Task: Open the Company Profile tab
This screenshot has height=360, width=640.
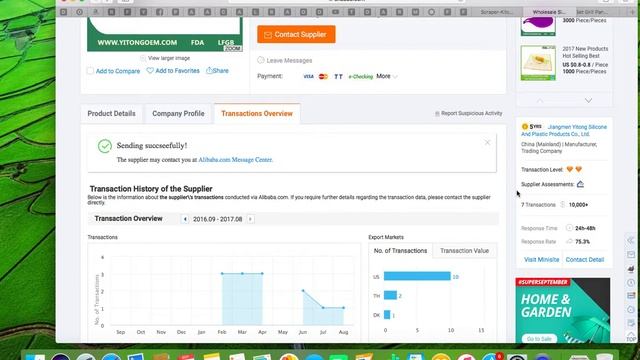Action: click(178, 113)
